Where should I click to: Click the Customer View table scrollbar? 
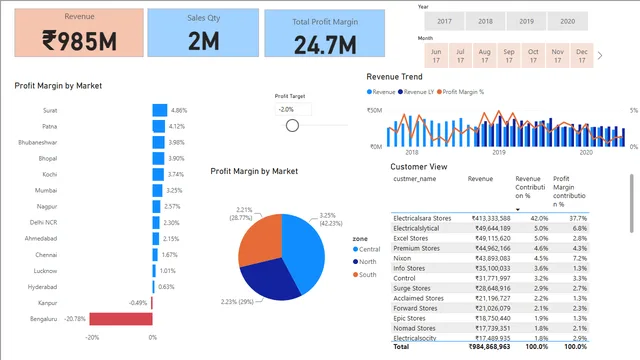pyautogui.click(x=631, y=203)
